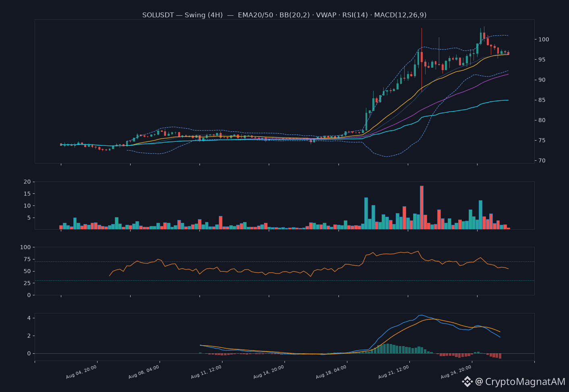569x392 pixels.
Task: Click the Aug 11, 12:00 date label
Action: (x=206, y=372)
